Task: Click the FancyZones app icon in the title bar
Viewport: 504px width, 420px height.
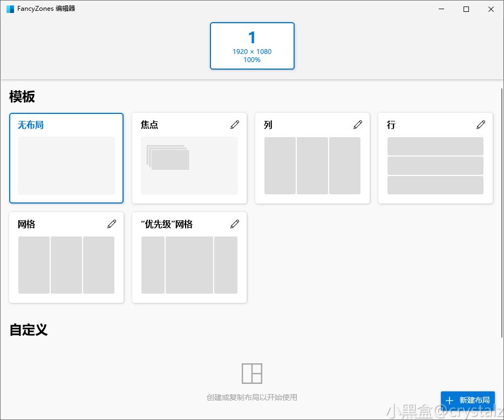Action: pos(10,9)
